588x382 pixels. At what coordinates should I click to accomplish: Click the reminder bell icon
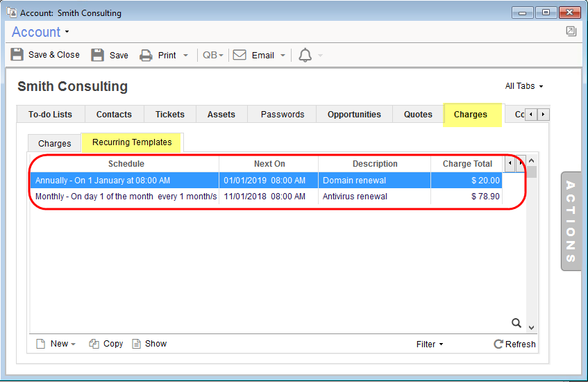pyautogui.click(x=305, y=56)
